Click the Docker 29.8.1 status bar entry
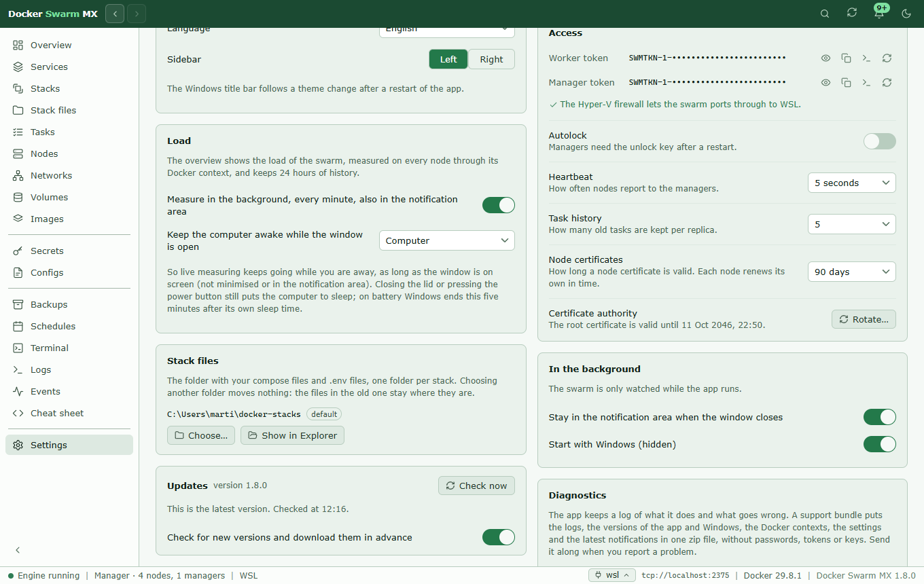The image size is (924, 584). [773, 575]
